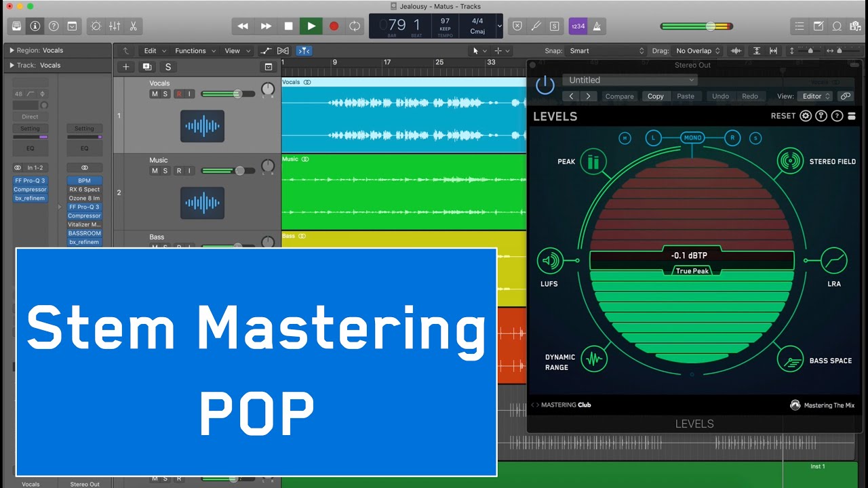Open the LEVELS hamburger menu

coord(852,116)
